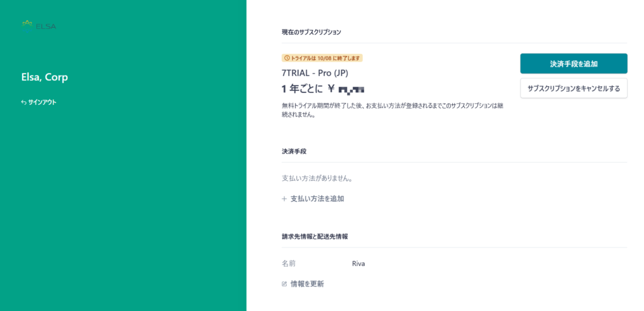Click the 請求先情報と配送先情報 heading
Viewport: 644px width, 311px height.
[x=315, y=237]
